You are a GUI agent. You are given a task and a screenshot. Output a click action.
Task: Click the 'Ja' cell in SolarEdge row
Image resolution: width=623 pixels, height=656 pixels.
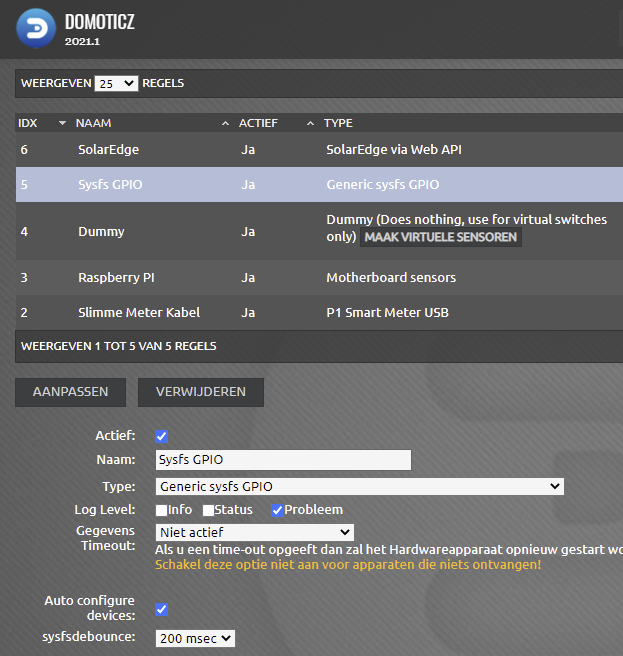(248, 150)
